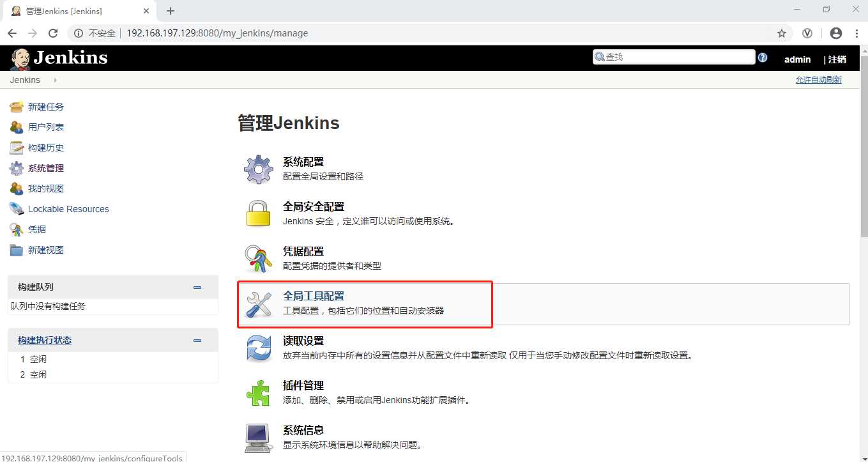The width and height of the screenshot is (868, 462).
Task: Open the Chrome profile avatar icon
Action: [836, 33]
